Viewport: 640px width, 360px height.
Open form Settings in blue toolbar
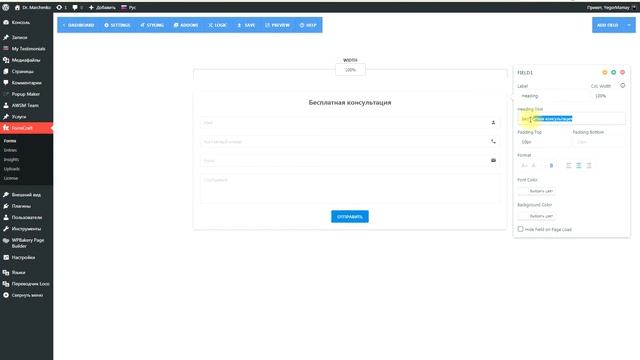click(117, 25)
